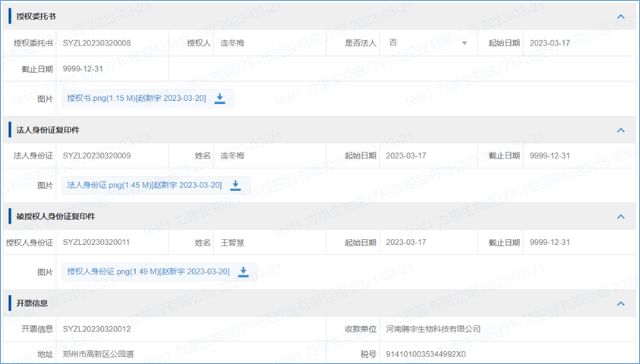Click the 姓名 field showing 王智慧
Screen dimensions: 640x364
click(x=273, y=243)
